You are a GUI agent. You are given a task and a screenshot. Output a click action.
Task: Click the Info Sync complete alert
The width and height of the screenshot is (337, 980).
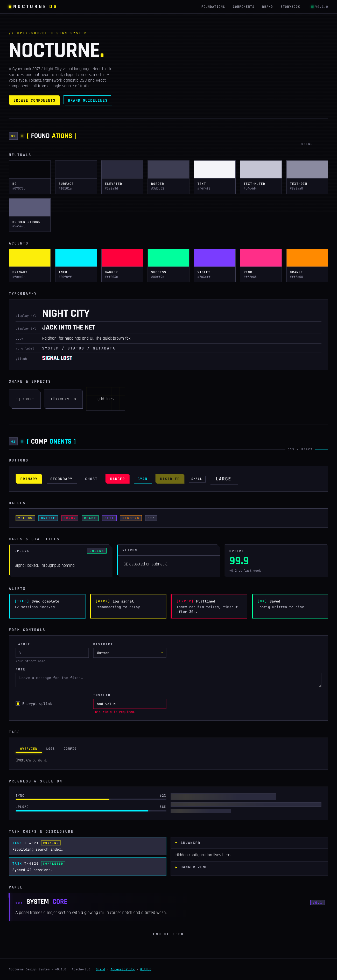[x=47, y=606]
